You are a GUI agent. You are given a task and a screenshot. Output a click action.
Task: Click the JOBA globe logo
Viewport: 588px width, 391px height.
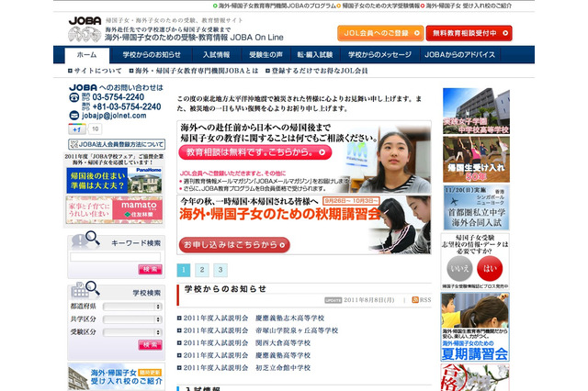85,29
